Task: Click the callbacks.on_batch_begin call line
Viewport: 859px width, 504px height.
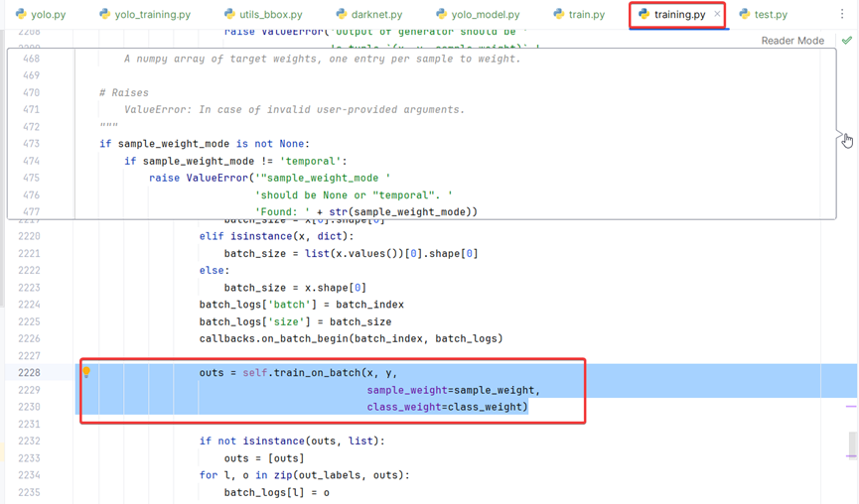Action: pyautogui.click(x=351, y=338)
